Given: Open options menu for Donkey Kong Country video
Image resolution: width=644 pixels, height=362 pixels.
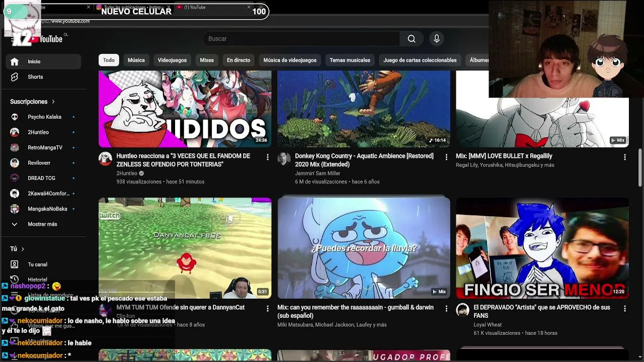Looking at the screenshot, I should pyautogui.click(x=446, y=157).
